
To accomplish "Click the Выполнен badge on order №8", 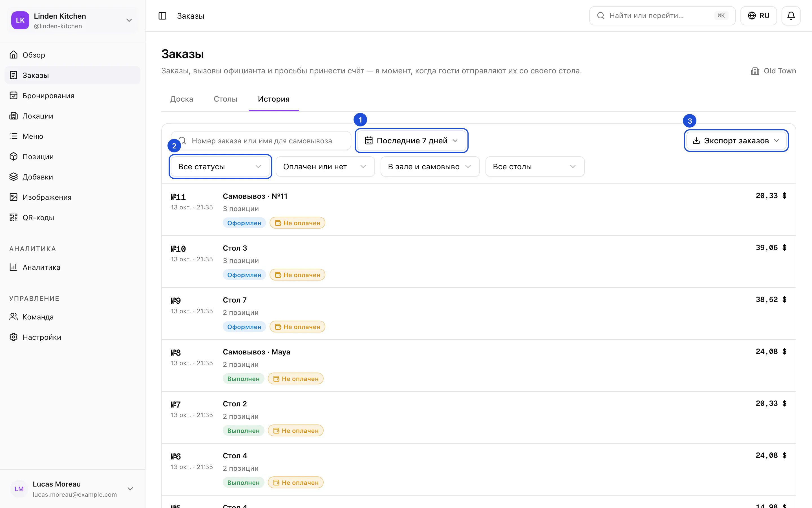I will [x=243, y=379].
